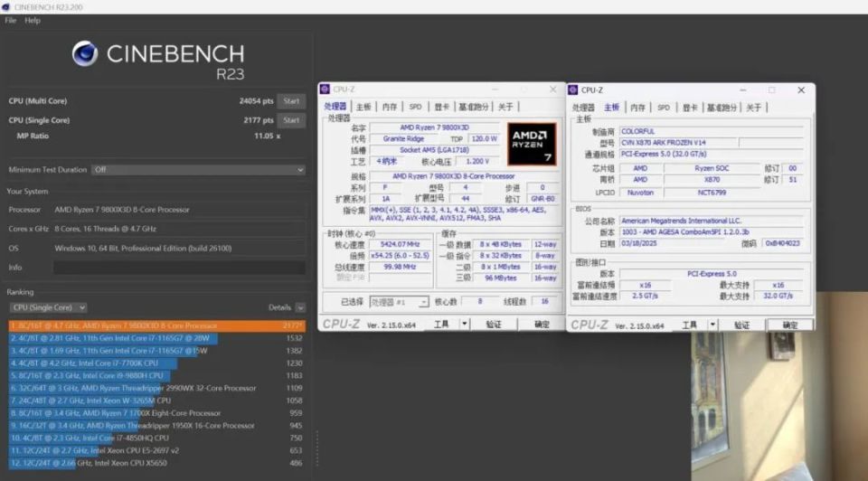
Task: Click the right CPU-Z window title icon
Action: [573, 90]
